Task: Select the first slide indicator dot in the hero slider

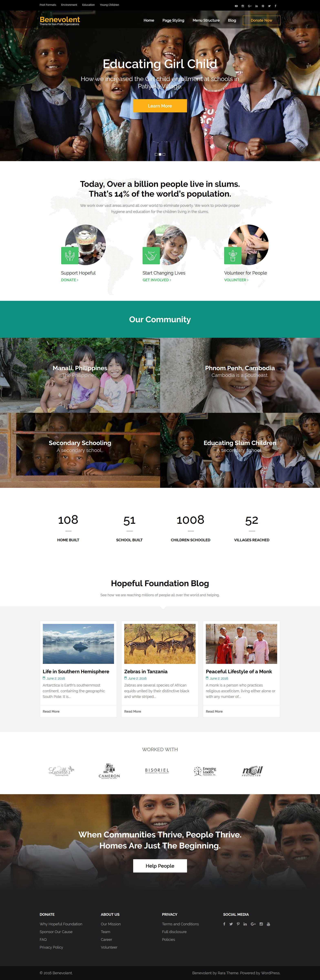Action: tap(156, 154)
